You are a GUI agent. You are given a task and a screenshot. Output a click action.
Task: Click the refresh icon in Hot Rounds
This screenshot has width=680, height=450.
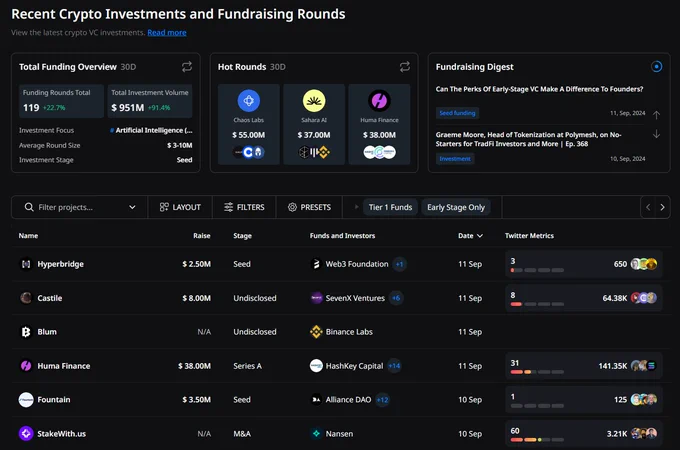(x=405, y=66)
